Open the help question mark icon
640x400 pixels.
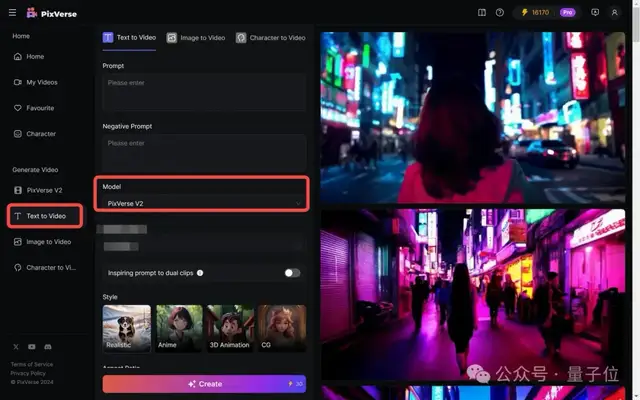(x=499, y=13)
